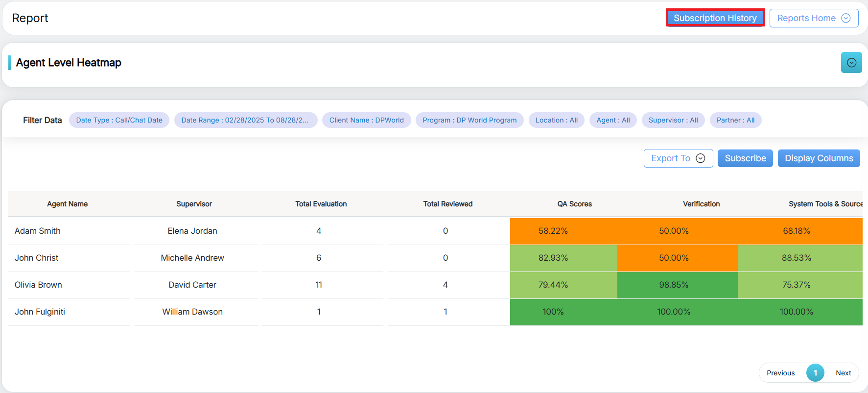Select the Date Type filter chip

119,120
